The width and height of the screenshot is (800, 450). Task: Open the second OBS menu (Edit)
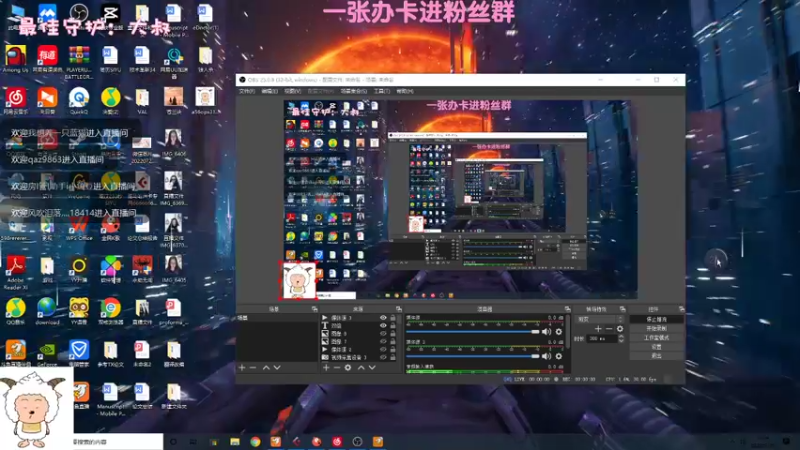coord(269,91)
